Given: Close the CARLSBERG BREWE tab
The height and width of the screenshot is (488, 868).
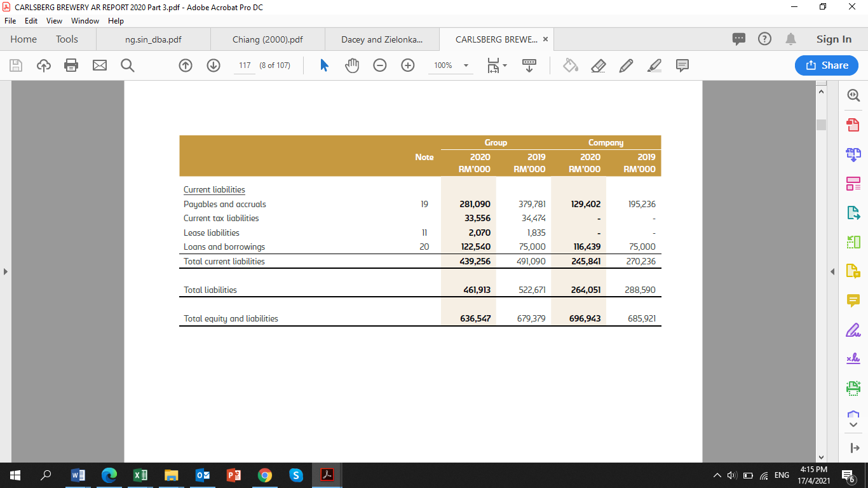Looking at the screenshot, I should [x=545, y=39].
